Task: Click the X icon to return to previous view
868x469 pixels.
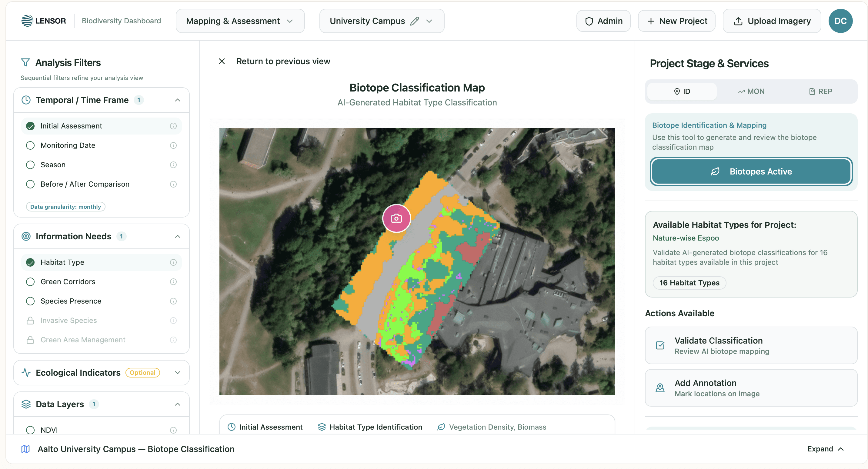Action: coord(222,61)
